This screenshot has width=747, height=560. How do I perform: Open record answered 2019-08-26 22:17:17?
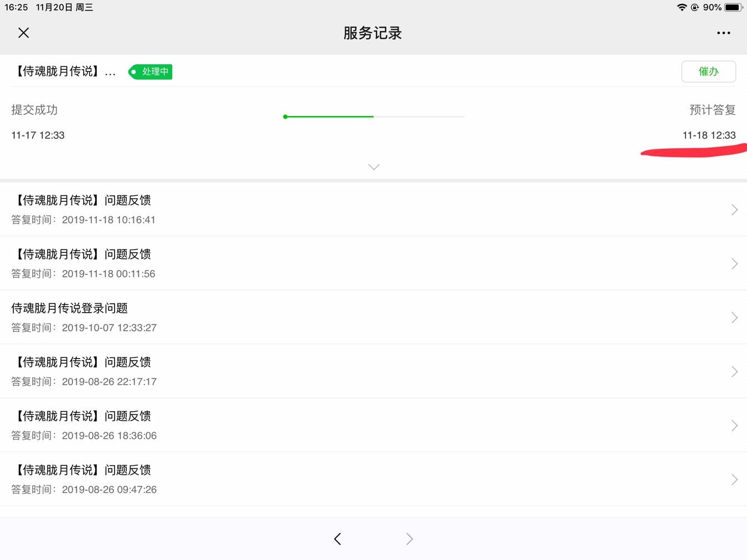coord(332,371)
